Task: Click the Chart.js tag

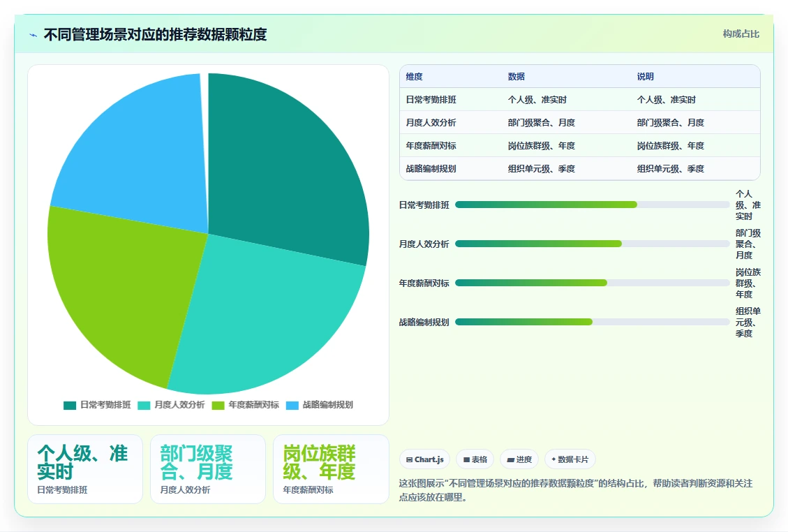Action: point(424,459)
